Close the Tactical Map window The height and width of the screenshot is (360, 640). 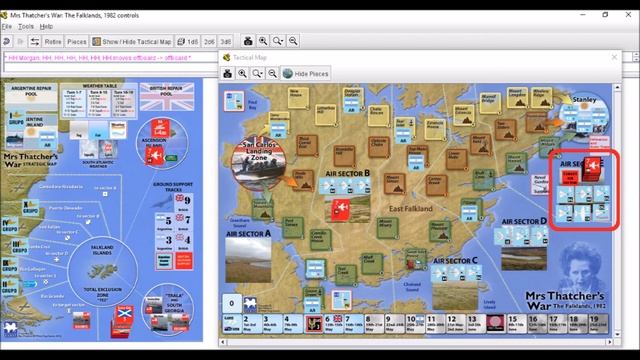click(x=614, y=57)
